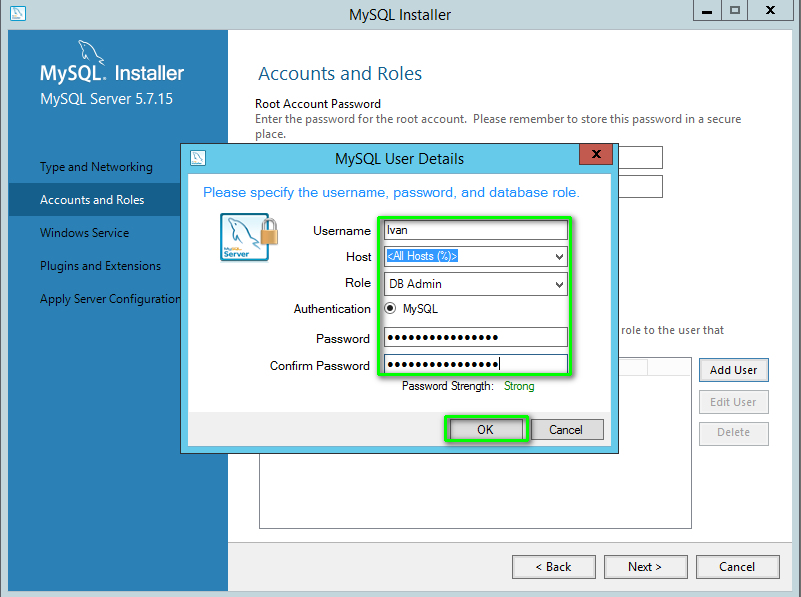Click inside the Username field containing Ivan
Viewport: 801px width, 597px height.
[475, 230]
